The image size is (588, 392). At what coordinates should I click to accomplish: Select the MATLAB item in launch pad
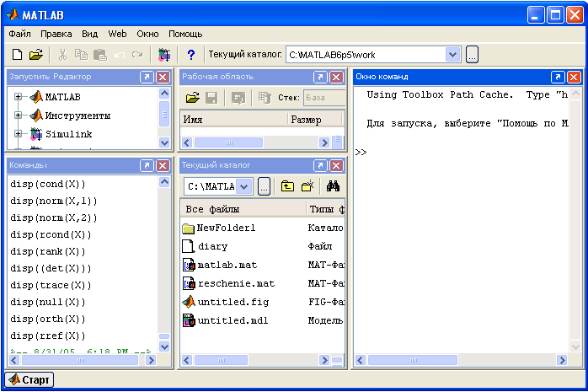[63, 97]
